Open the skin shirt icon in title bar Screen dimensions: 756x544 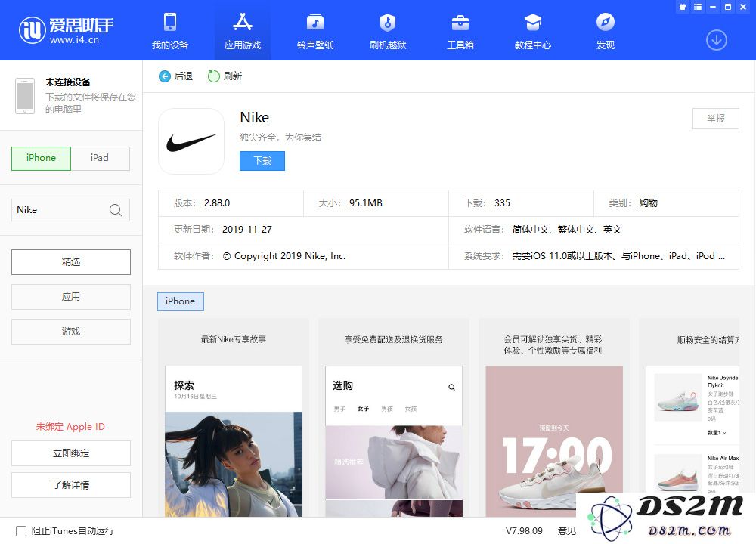(x=682, y=7)
